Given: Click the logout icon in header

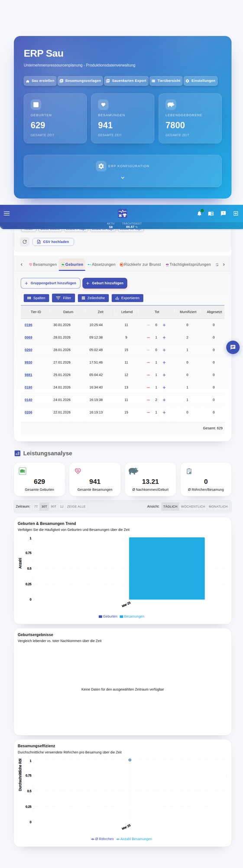Looking at the screenshot, I should [x=236, y=214].
